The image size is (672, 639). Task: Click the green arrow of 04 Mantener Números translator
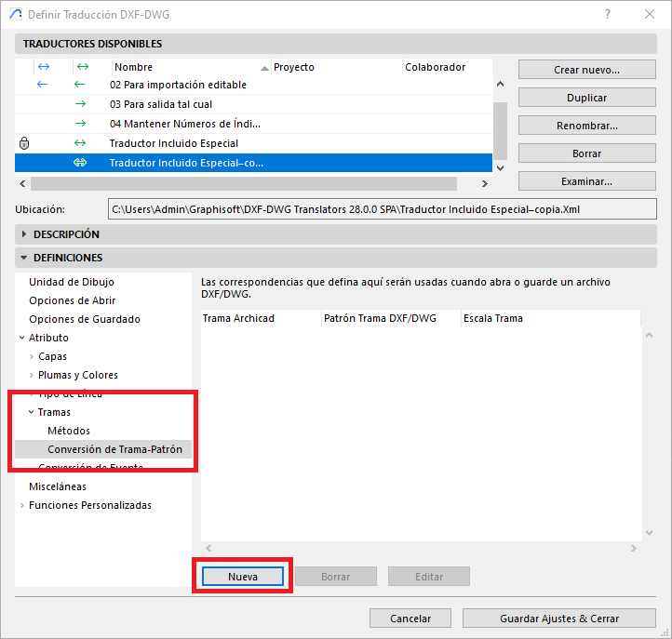(x=80, y=124)
